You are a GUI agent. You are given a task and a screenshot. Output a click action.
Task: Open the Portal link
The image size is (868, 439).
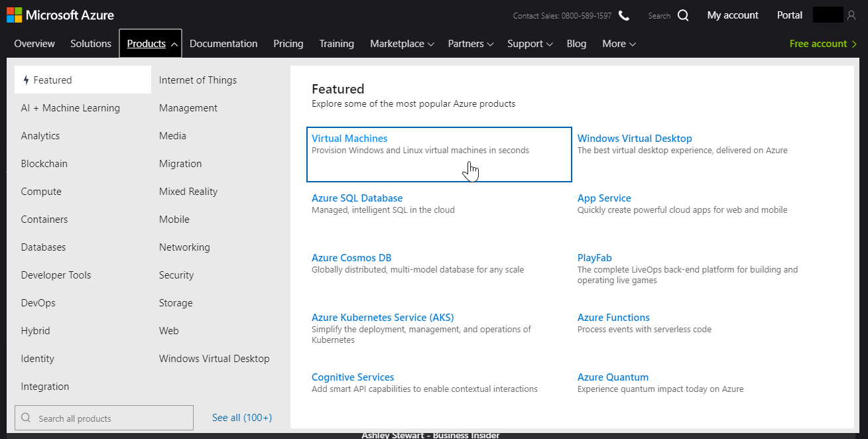point(790,15)
